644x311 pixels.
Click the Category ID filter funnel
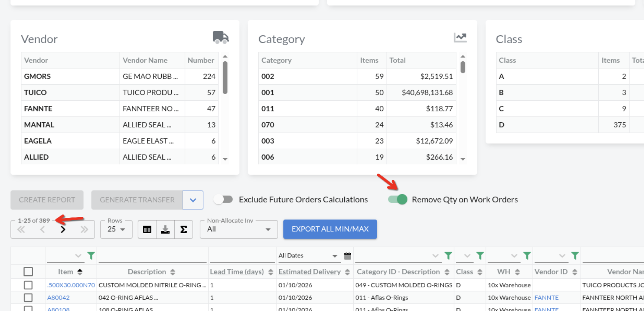tap(448, 256)
